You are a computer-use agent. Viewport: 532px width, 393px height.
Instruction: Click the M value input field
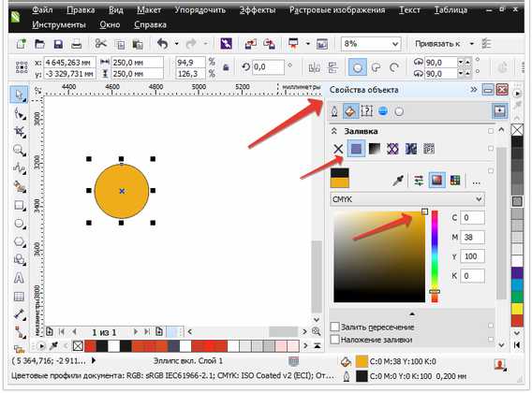(x=472, y=237)
